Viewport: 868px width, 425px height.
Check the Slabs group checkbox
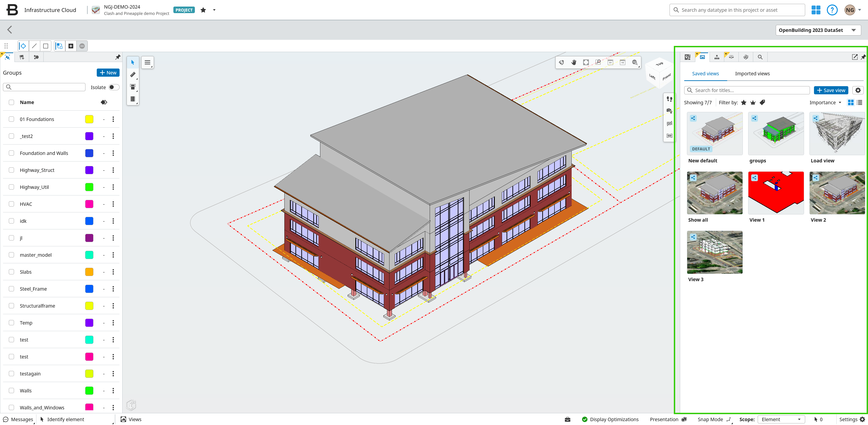(12, 272)
